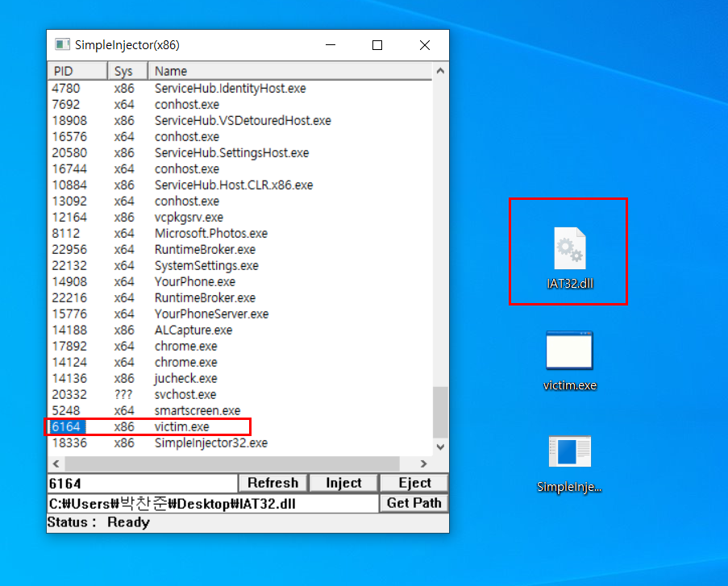Click the SimpleInjector title bar app icon
Viewport: 728px width, 586px height.
pyautogui.click(x=62, y=44)
